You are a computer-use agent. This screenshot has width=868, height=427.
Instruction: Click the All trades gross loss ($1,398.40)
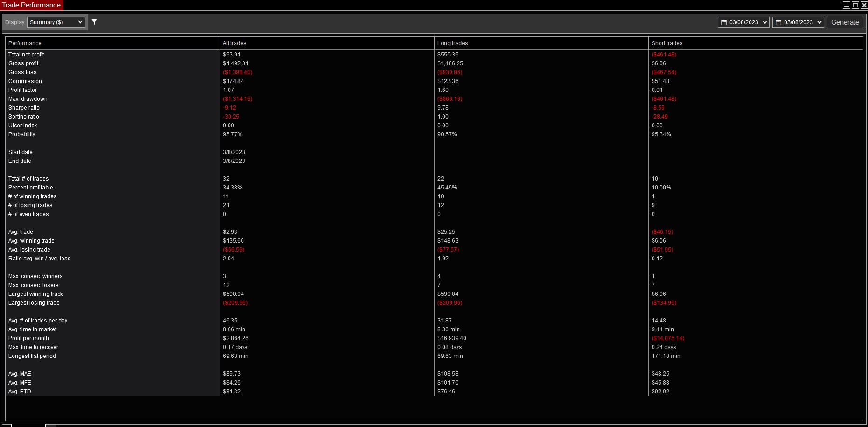pyautogui.click(x=237, y=72)
